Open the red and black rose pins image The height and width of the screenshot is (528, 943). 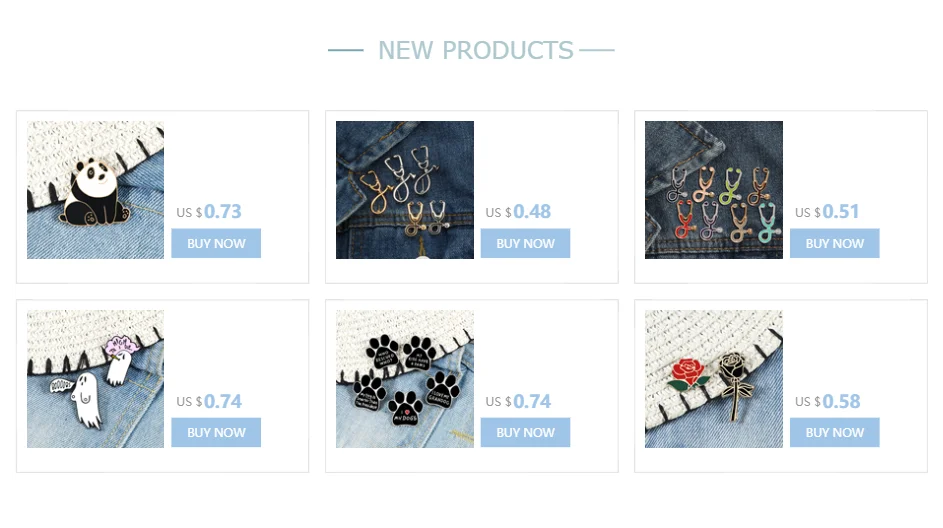click(714, 379)
